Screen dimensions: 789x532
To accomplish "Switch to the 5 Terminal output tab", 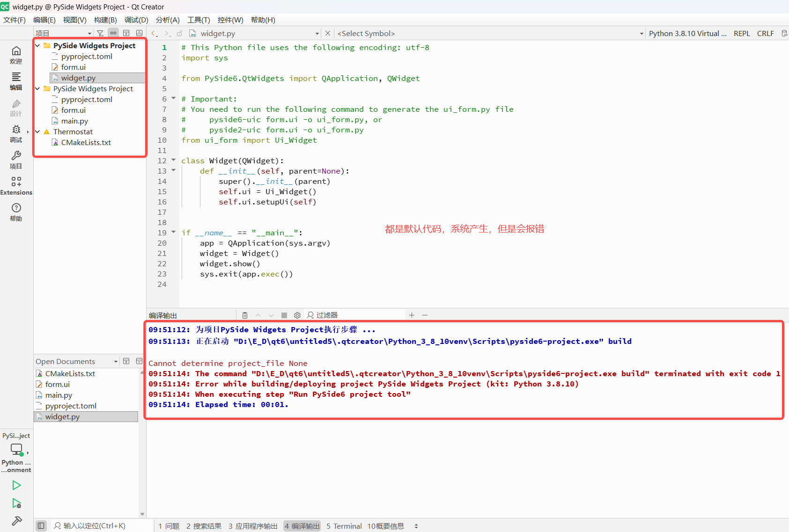I will click(344, 526).
